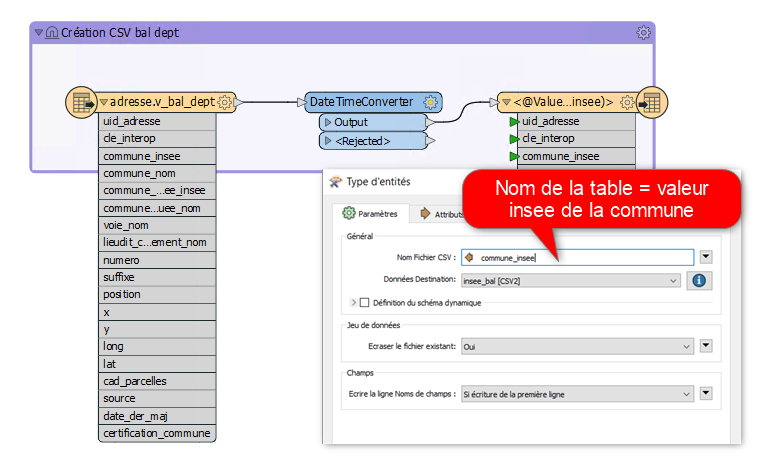The height and width of the screenshot is (463, 766).
Task: Open the <@Value...insee)> writer gear
Action: pos(627,103)
